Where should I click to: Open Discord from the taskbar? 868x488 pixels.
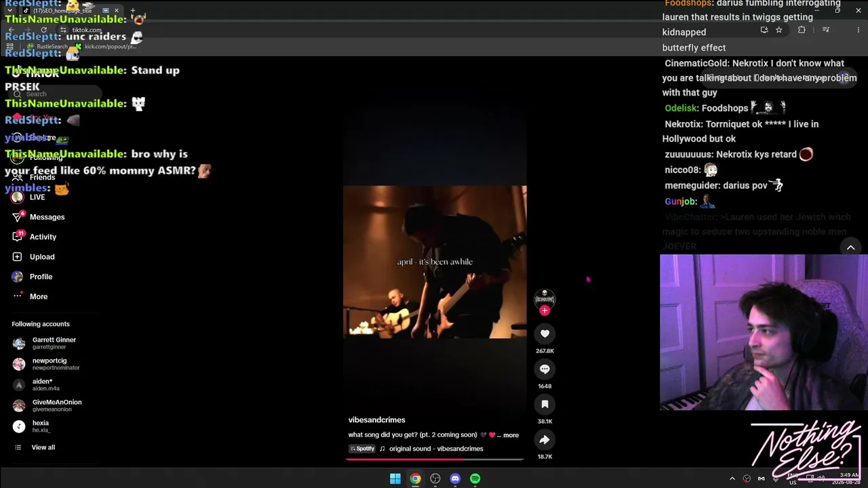tap(455, 479)
